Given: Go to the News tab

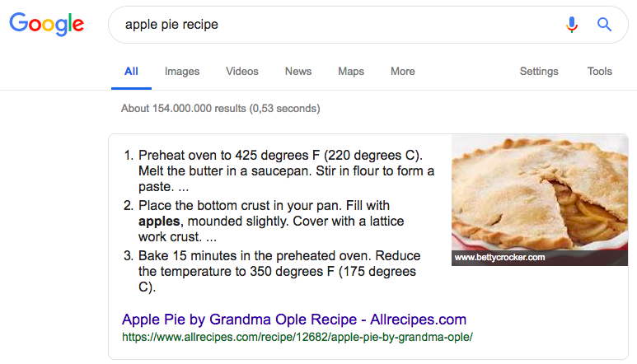Looking at the screenshot, I should coord(298,72).
